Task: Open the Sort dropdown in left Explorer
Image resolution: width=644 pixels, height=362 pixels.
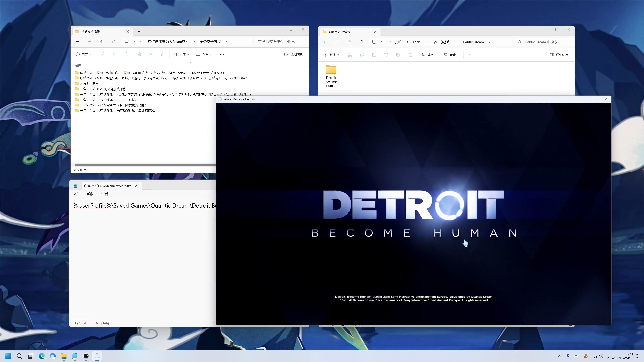Action: coord(181,54)
